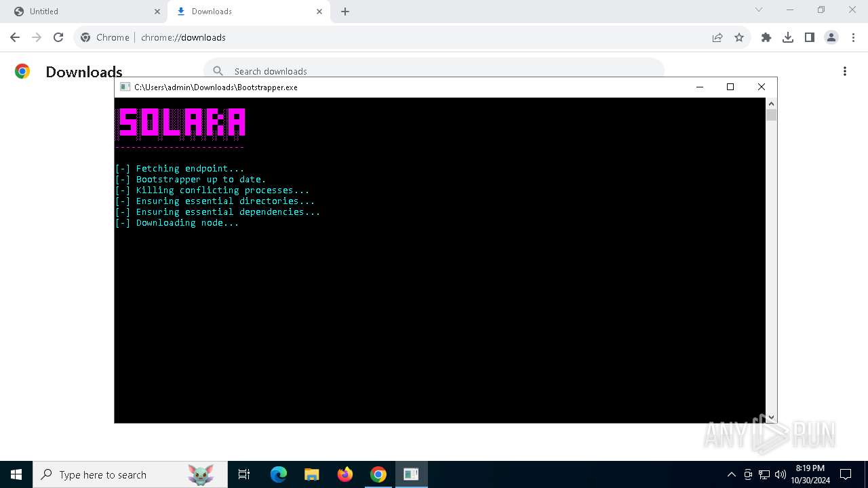Click the SOLARA banner logo

pos(181,123)
